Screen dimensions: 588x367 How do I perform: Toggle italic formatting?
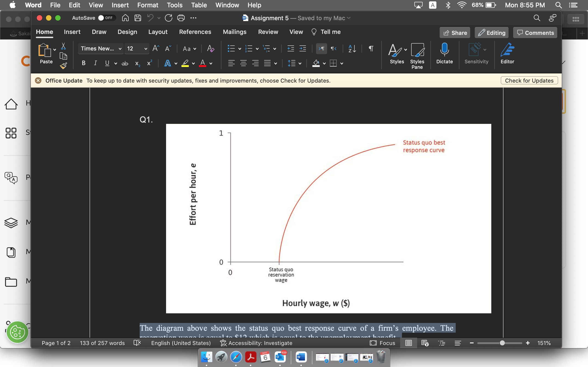coord(95,63)
